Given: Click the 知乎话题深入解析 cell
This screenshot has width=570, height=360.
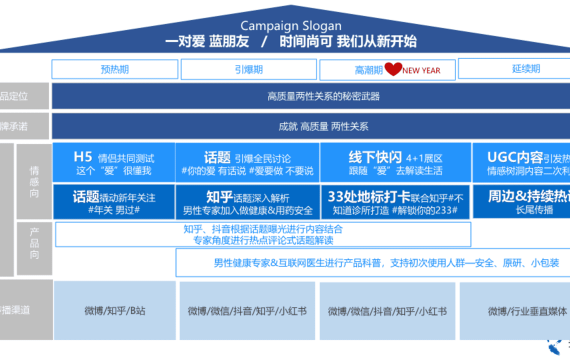Looking at the screenshot, I should [x=248, y=202].
